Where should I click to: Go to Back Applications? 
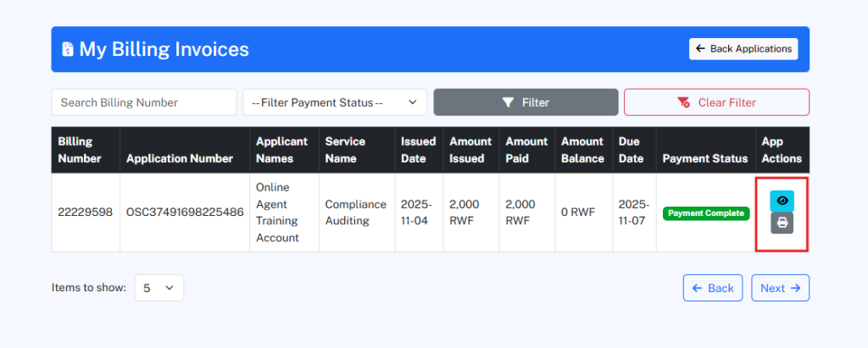743,49
